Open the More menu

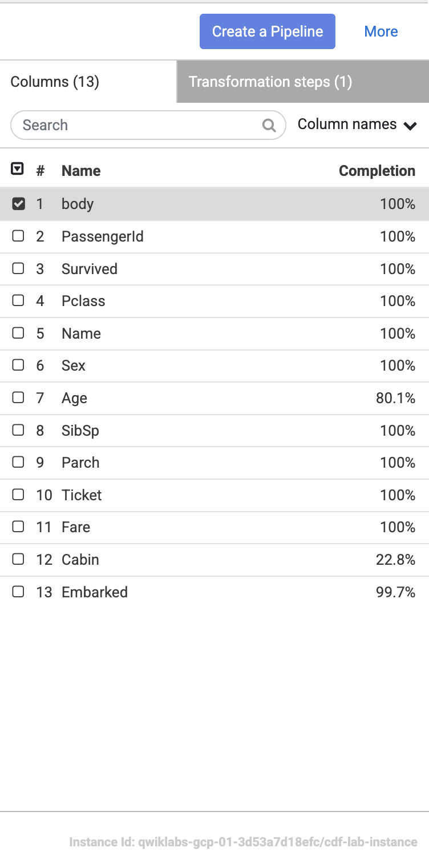click(x=381, y=31)
